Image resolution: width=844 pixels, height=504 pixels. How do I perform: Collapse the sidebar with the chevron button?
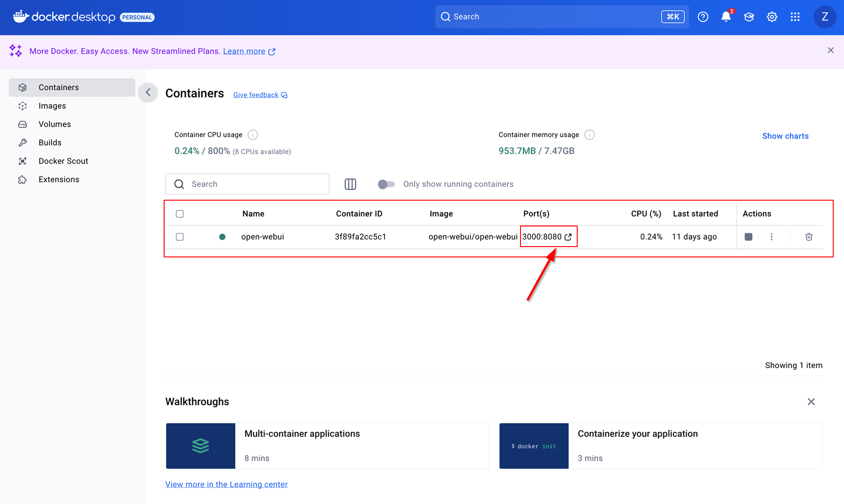[148, 92]
